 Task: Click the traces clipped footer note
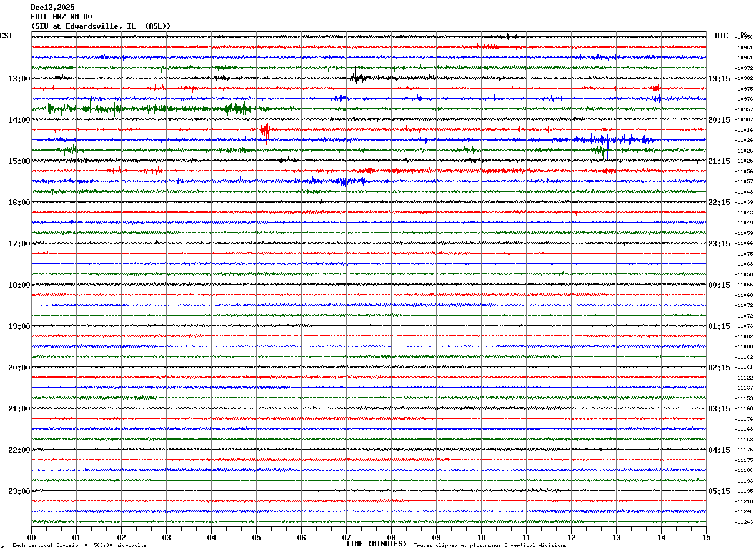coord(490,545)
